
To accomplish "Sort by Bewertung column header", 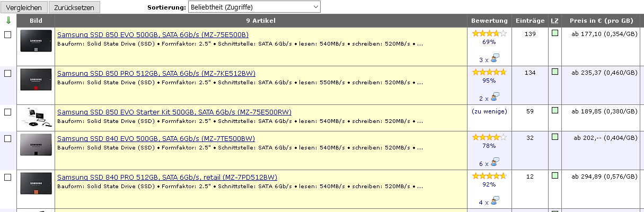I will (x=489, y=21).
